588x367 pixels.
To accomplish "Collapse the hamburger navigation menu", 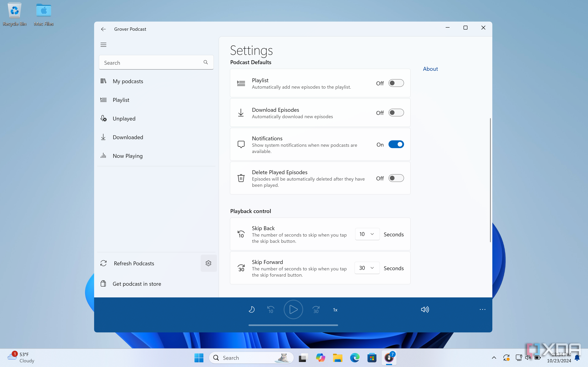I will [103, 45].
